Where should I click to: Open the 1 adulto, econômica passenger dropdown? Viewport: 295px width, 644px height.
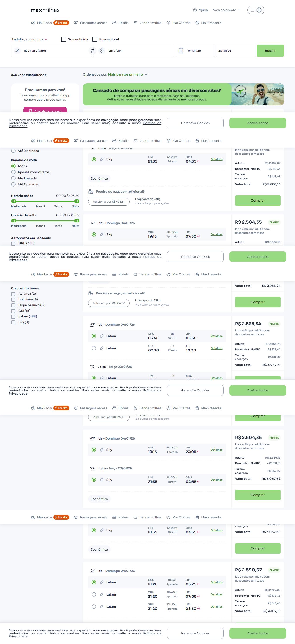[30, 39]
